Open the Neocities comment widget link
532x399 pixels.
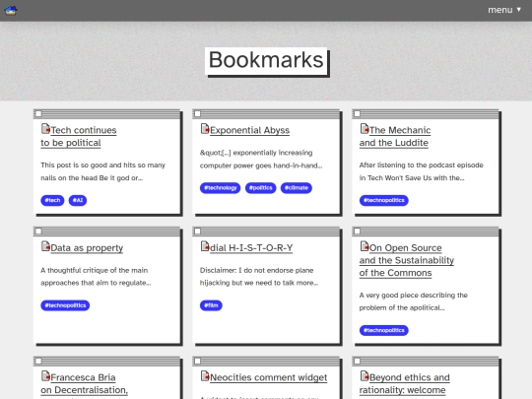[x=268, y=377]
